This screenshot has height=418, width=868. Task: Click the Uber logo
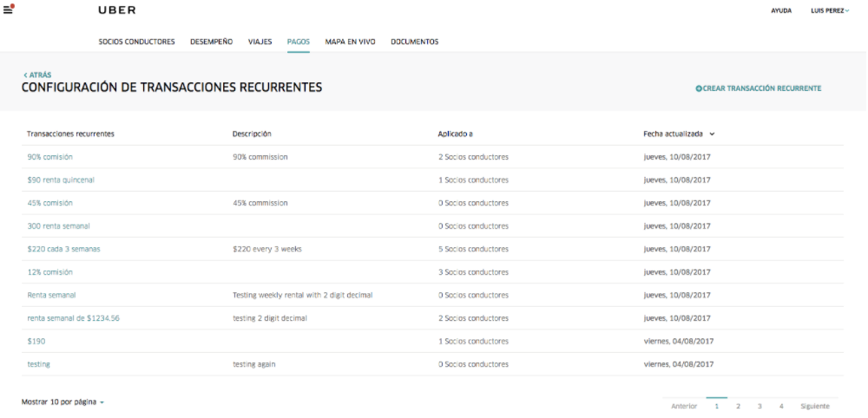click(x=117, y=10)
